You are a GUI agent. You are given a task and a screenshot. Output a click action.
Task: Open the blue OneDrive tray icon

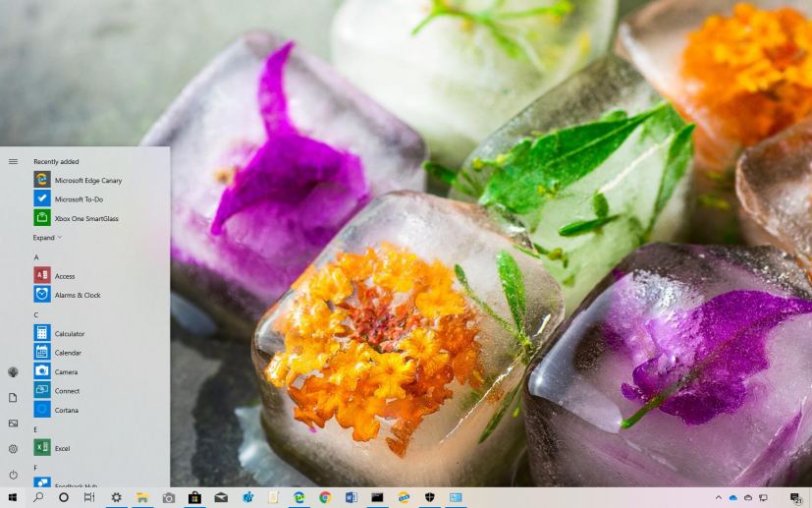pyautogui.click(x=732, y=497)
